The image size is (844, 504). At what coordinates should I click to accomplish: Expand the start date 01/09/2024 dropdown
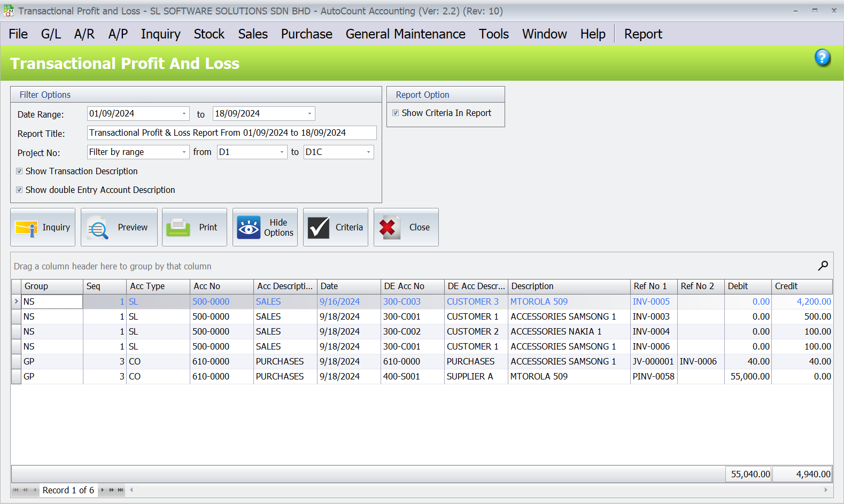(184, 114)
